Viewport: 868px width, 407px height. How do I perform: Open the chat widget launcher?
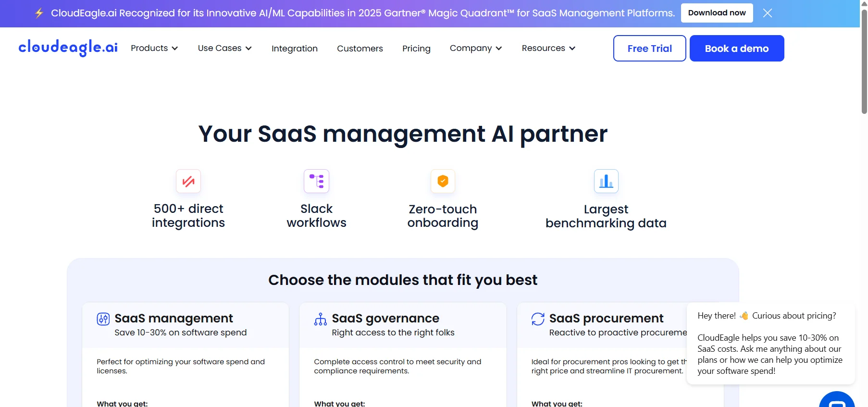tap(837, 400)
